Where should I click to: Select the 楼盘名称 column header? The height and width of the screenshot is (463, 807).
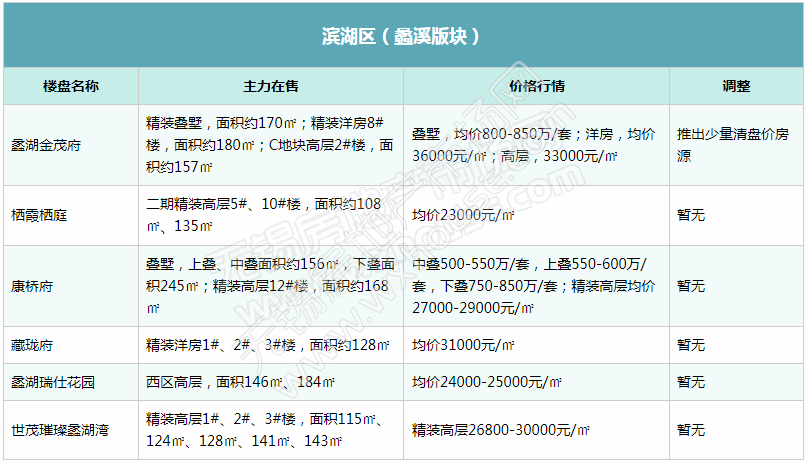pos(70,86)
